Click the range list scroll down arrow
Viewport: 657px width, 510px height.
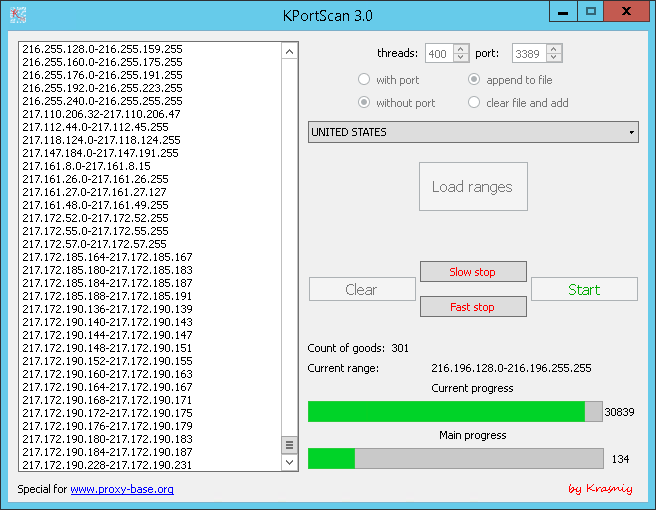click(289, 462)
